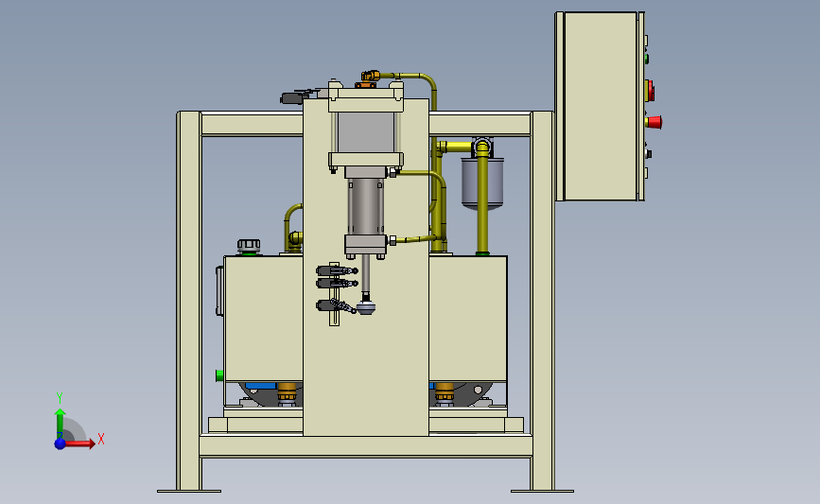Click the green Y axis arrow of the triad

(61, 424)
